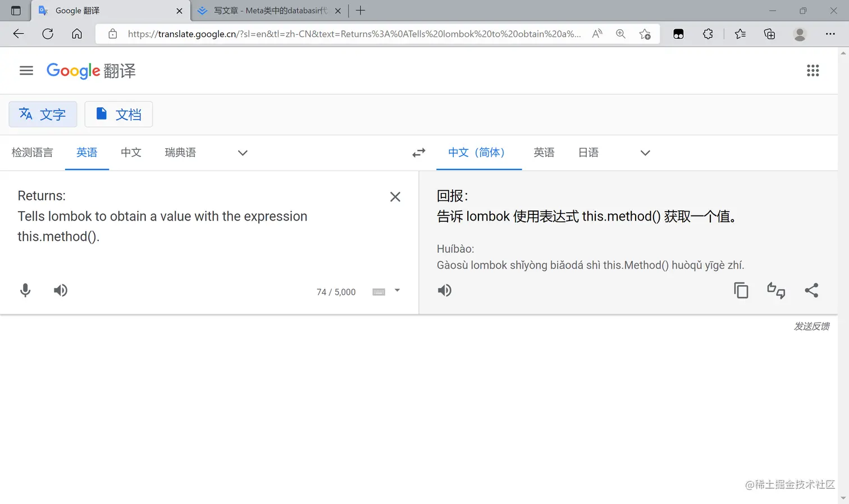Click the pinyin transliteration text
Screen dimensions: 849x504
590,257
